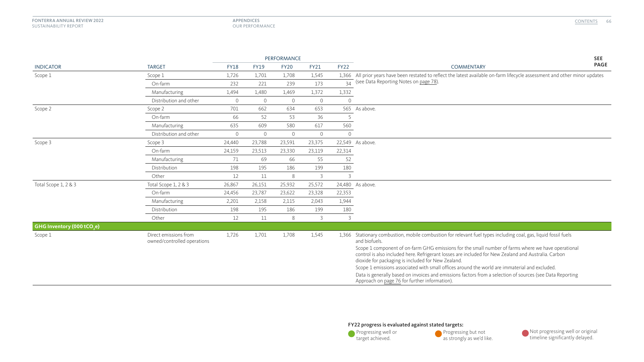Click the FY18 column header
This screenshot has height=362, width=644.
(x=232, y=67)
